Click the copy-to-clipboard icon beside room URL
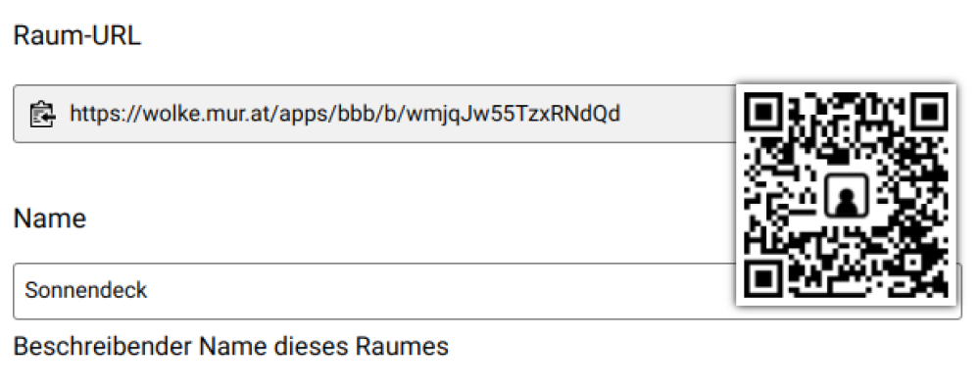980x390 pixels. [x=42, y=115]
